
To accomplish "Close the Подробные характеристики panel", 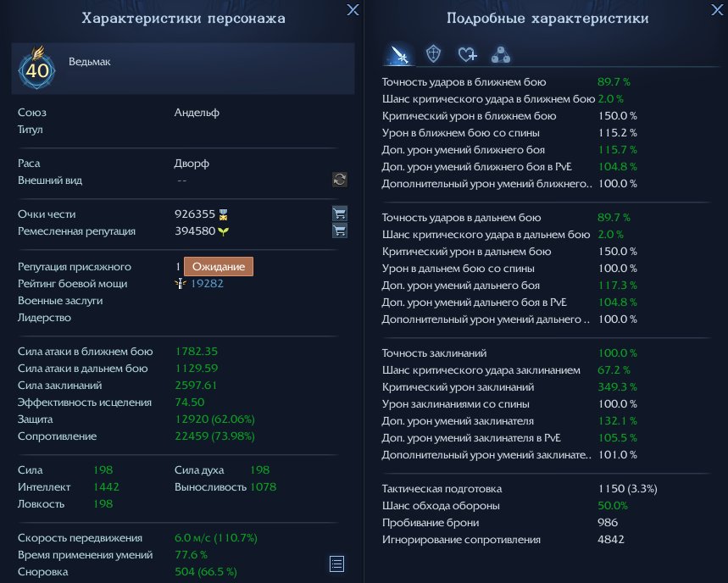I will [x=717, y=10].
